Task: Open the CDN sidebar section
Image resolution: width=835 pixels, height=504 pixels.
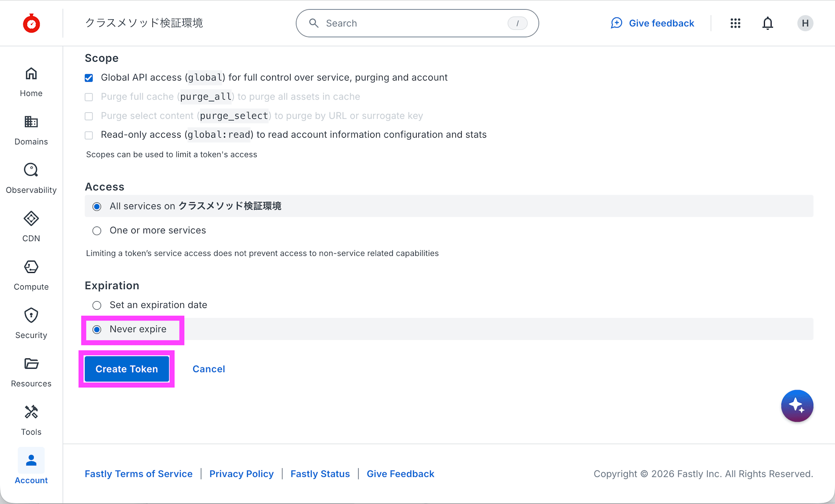Action: (31, 227)
